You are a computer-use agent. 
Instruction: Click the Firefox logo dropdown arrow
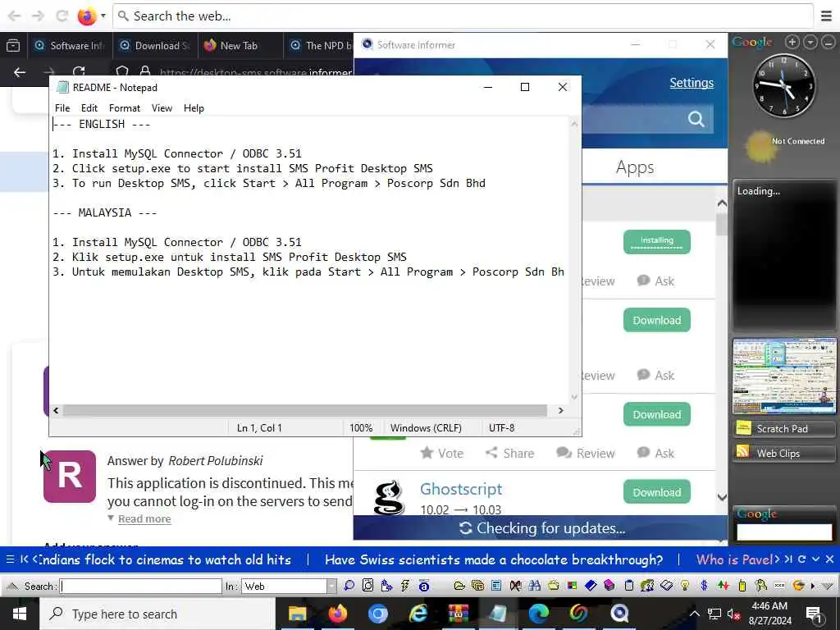pos(103,16)
